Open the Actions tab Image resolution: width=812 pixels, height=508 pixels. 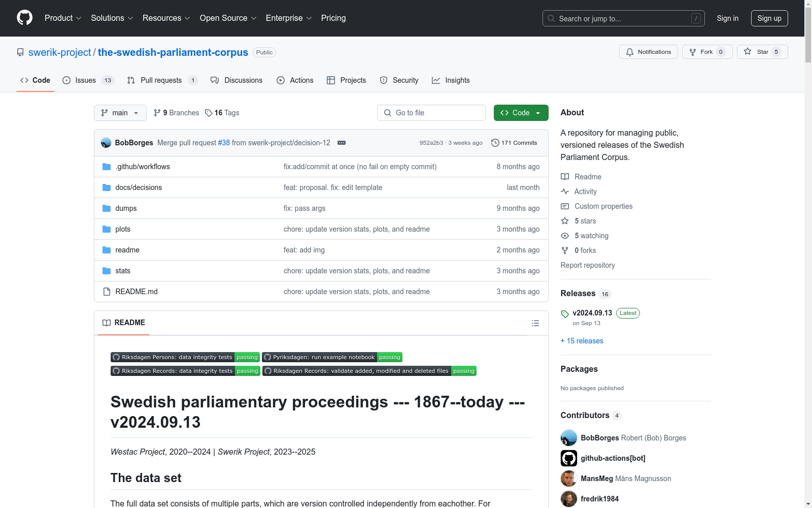[x=295, y=80]
